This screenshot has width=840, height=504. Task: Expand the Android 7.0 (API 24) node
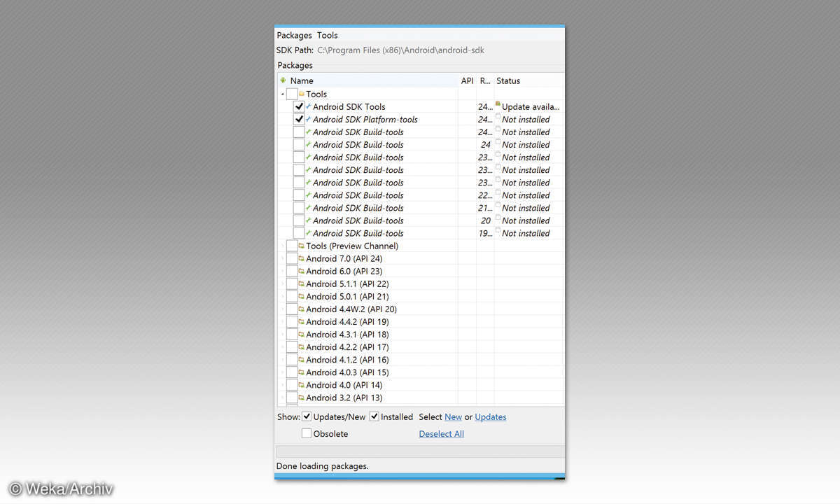[x=283, y=258]
